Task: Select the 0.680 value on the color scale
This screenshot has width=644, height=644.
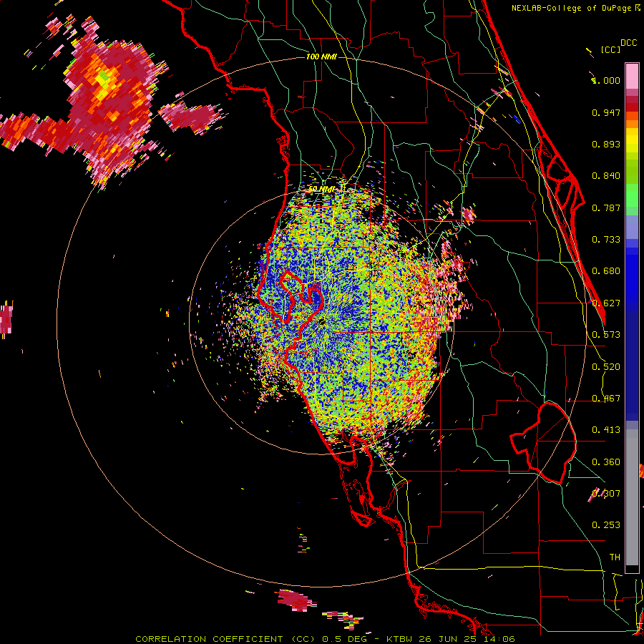Action: click(606, 271)
